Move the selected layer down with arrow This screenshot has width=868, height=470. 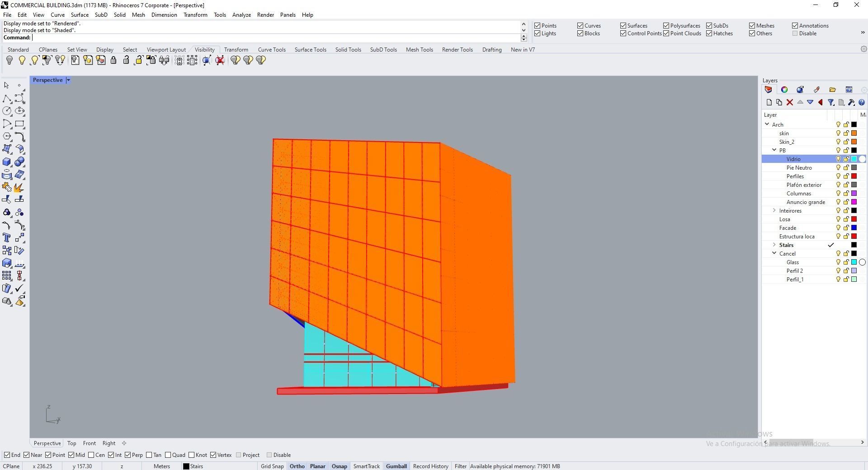[810, 102]
